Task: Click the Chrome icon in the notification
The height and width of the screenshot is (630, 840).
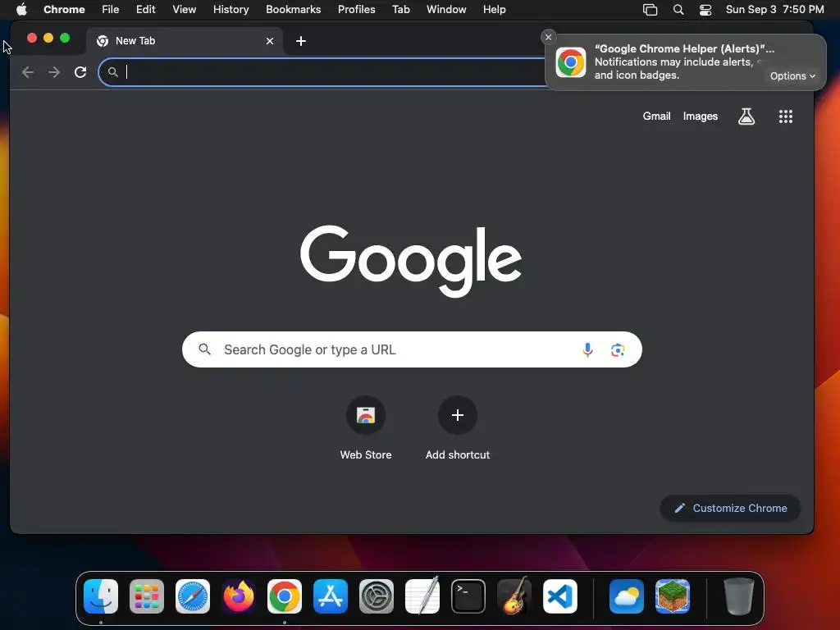Action: click(x=571, y=62)
